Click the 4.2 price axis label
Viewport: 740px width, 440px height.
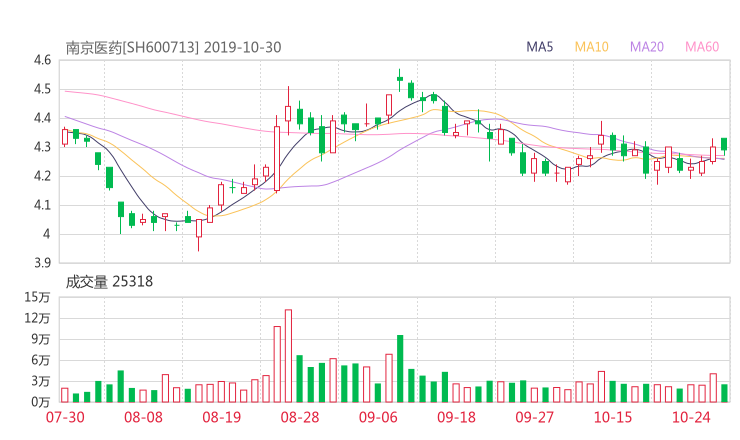click(42, 176)
